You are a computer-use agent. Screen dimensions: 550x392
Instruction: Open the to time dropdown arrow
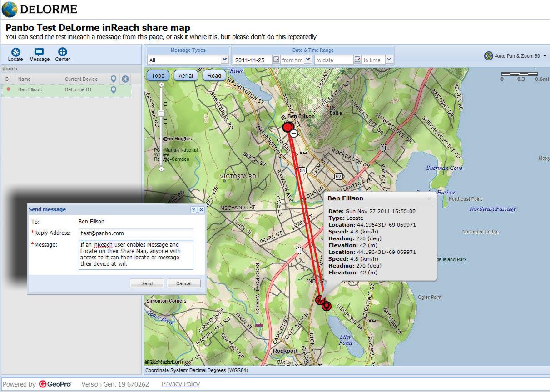[x=389, y=60]
